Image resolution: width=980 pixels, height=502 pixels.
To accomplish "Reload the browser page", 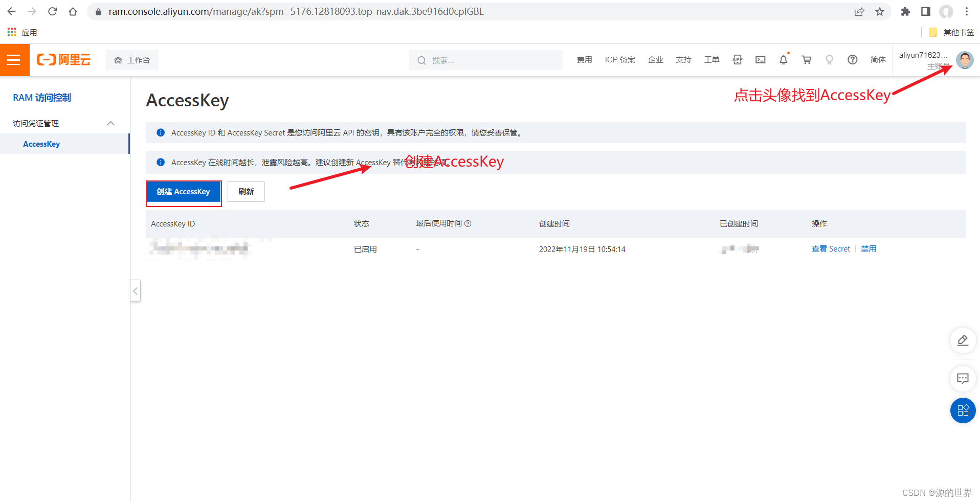I will click(52, 11).
